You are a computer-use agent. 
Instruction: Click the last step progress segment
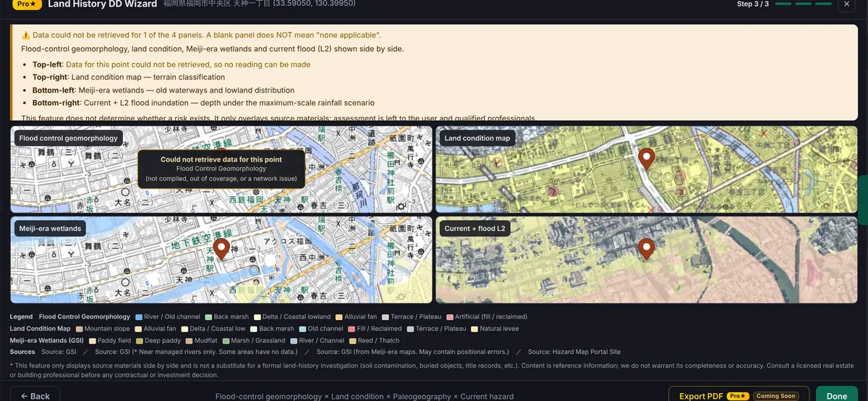click(x=825, y=4)
